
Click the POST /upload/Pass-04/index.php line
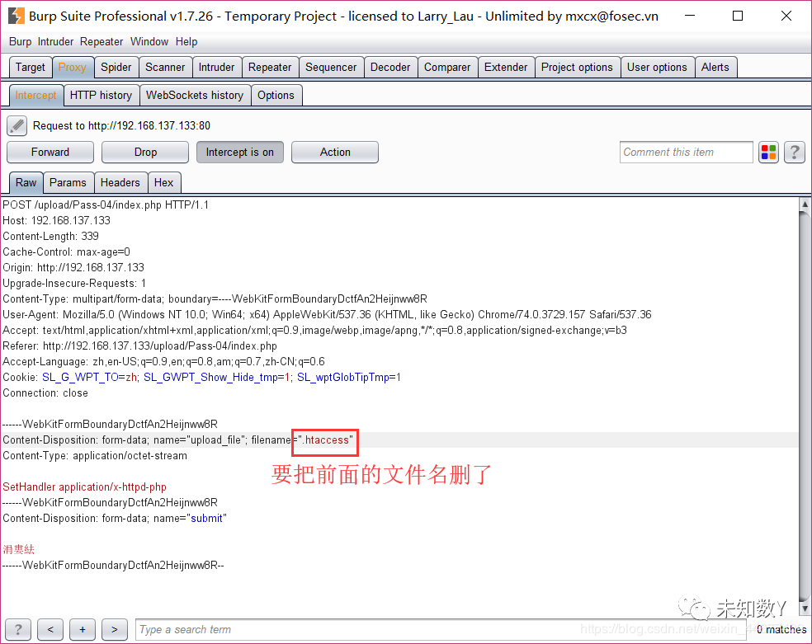pyautogui.click(x=106, y=204)
